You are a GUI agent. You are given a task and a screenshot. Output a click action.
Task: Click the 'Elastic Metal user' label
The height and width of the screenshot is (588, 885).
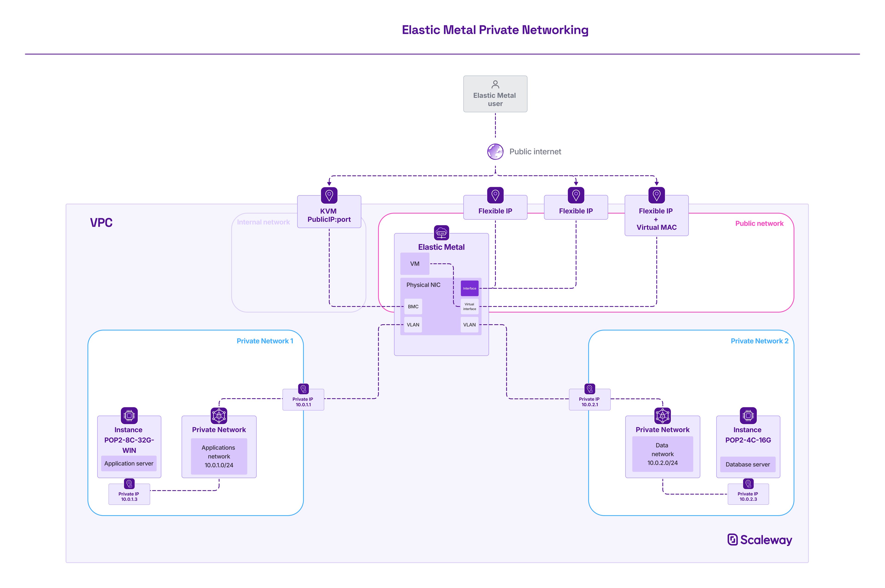pyautogui.click(x=495, y=99)
